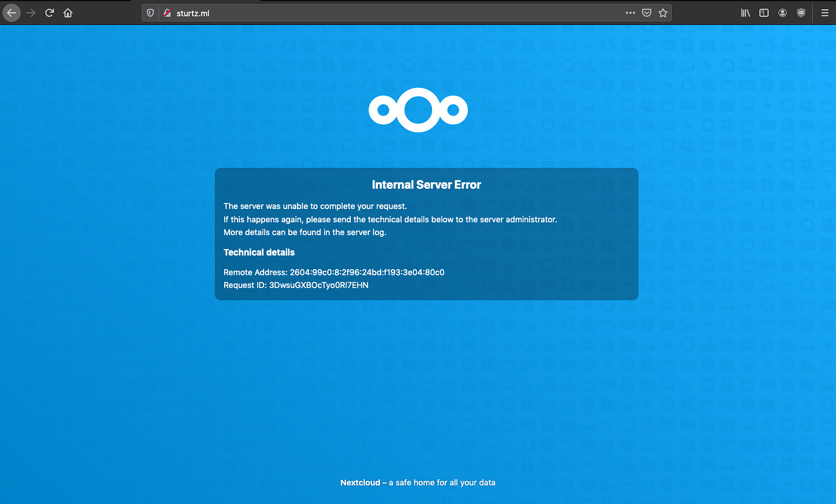Show site security info via crossed-out lock icon

pyautogui.click(x=167, y=13)
